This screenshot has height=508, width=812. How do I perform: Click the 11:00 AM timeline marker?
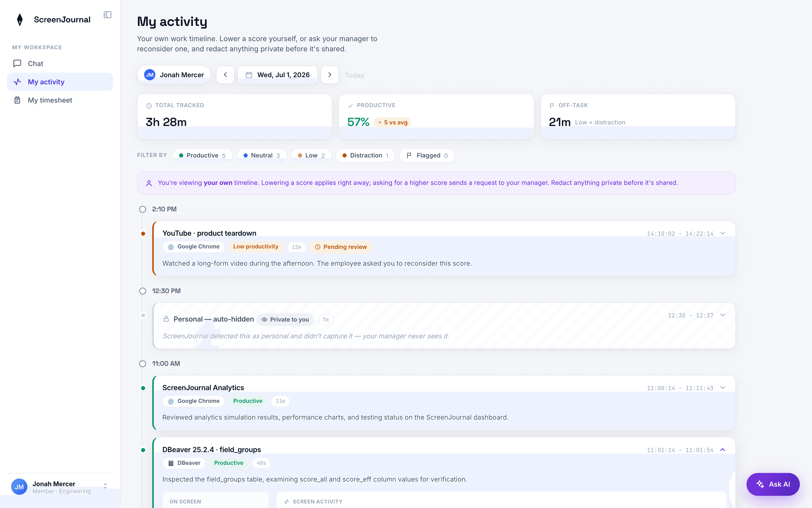143,363
